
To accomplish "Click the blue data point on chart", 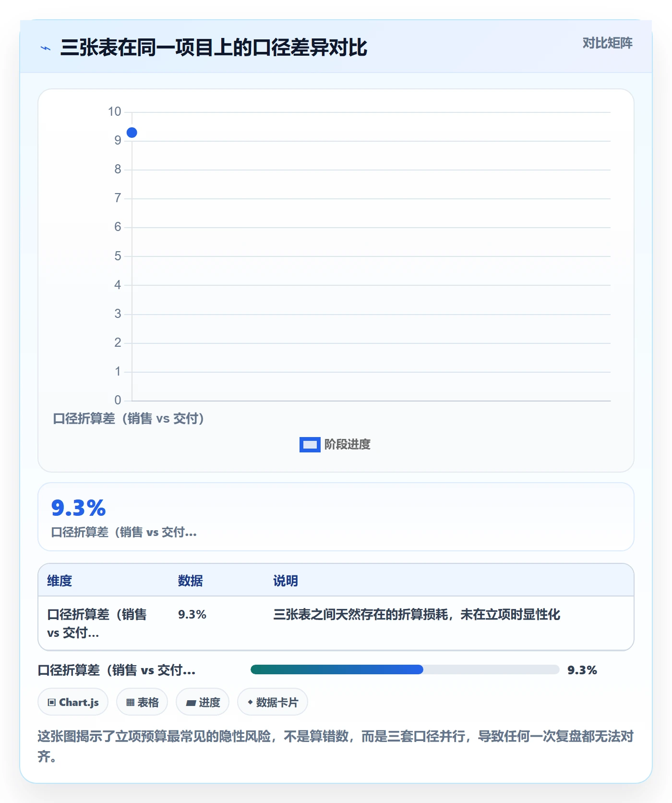I will [132, 133].
